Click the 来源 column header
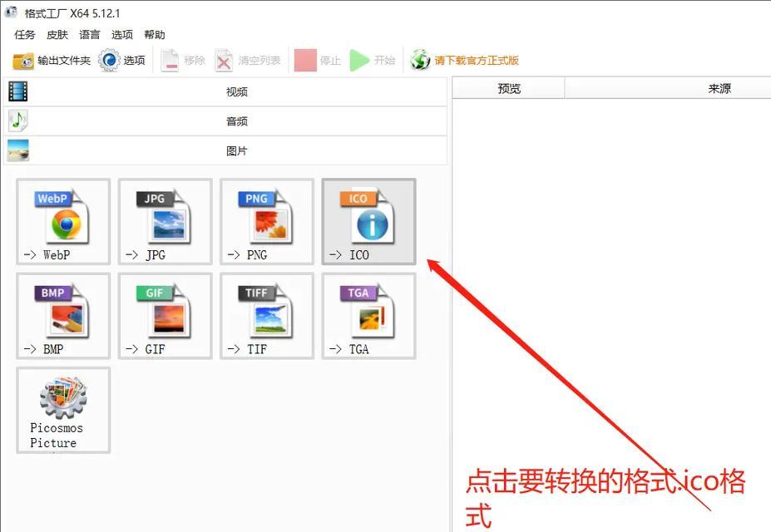Screen dimensions: 771x532 click(719, 88)
